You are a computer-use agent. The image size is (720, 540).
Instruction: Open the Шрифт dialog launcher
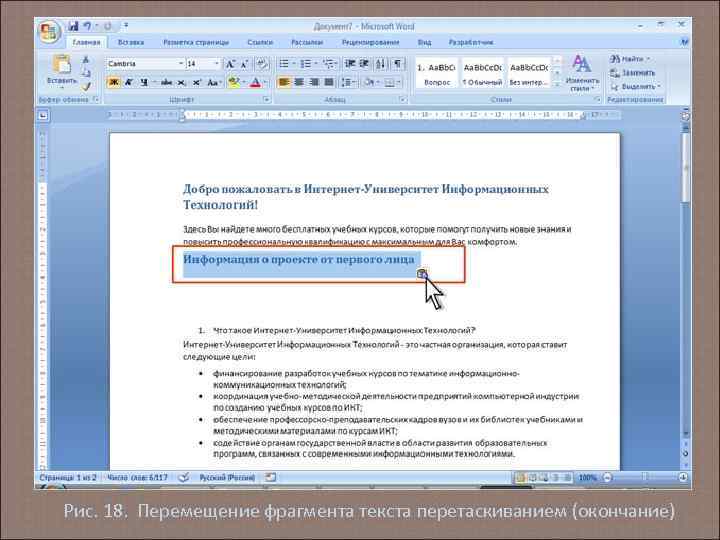(266, 100)
